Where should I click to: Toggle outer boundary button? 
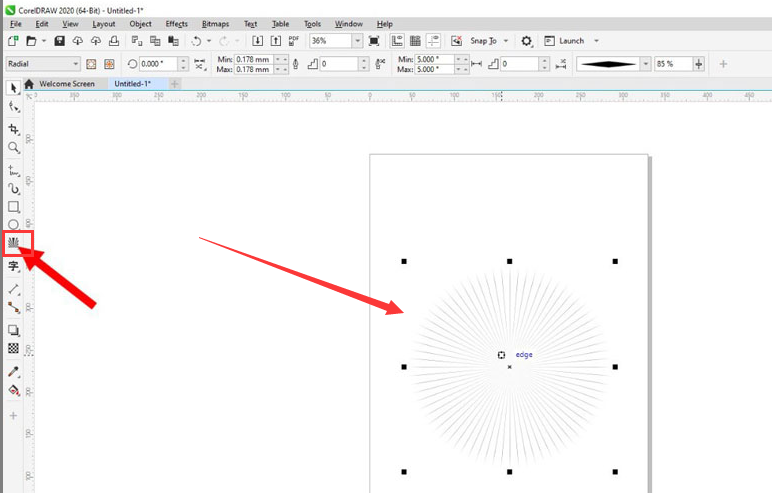click(x=109, y=64)
